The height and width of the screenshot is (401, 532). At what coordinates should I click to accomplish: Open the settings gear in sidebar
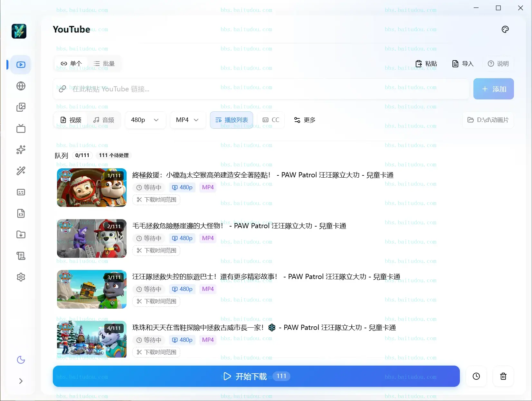(x=21, y=277)
